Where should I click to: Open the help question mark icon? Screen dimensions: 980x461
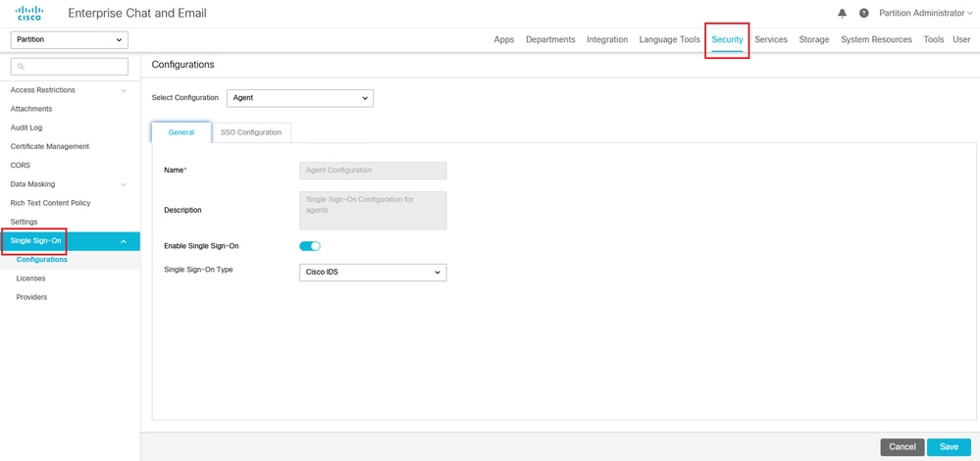pyautogui.click(x=863, y=13)
